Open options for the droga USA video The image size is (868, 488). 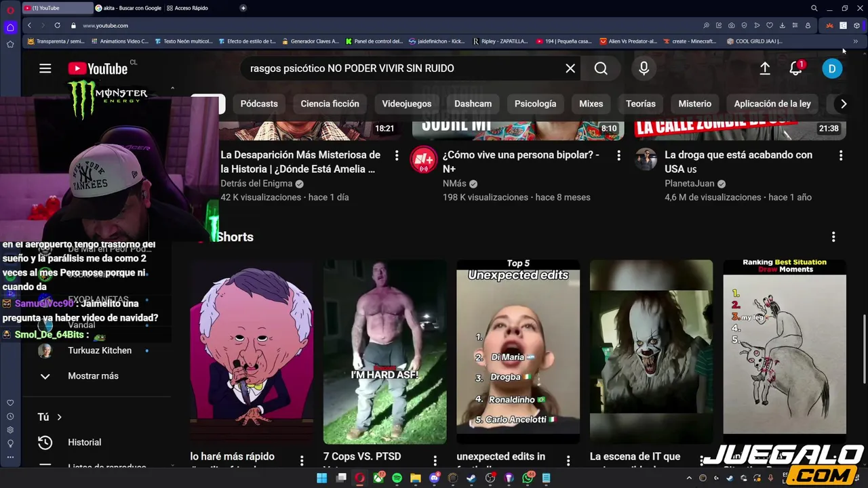click(840, 155)
